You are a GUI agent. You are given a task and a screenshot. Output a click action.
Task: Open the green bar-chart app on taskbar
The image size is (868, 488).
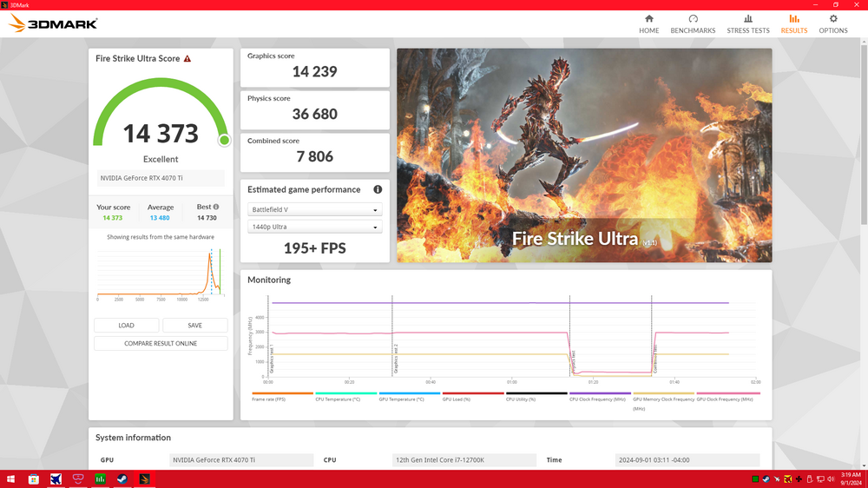(100, 479)
